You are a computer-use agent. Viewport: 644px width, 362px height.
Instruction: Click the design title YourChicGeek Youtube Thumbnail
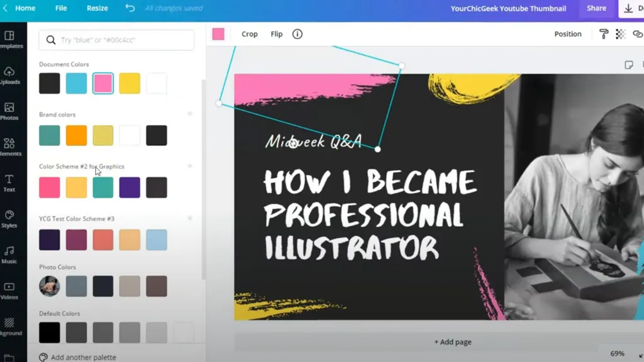[508, 8]
